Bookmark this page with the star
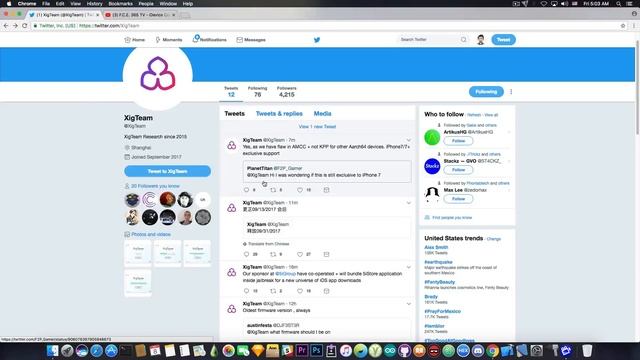The width and height of the screenshot is (640, 360). coord(623,25)
